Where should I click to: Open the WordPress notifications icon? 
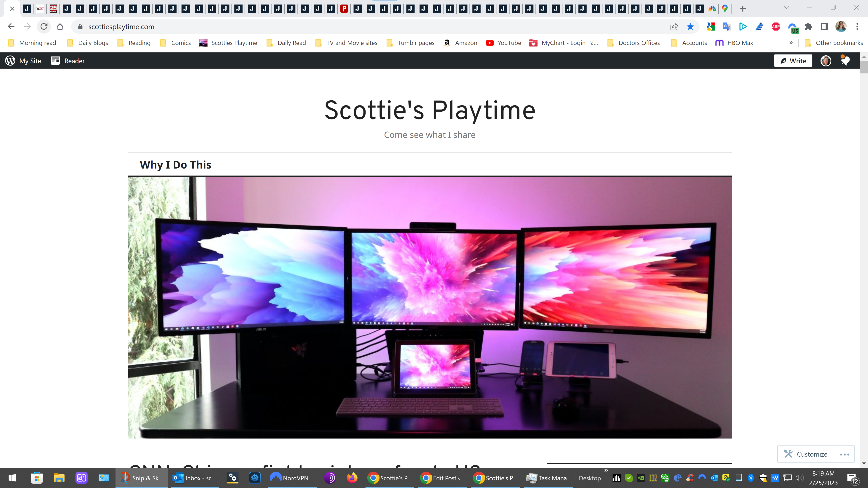[x=845, y=61]
